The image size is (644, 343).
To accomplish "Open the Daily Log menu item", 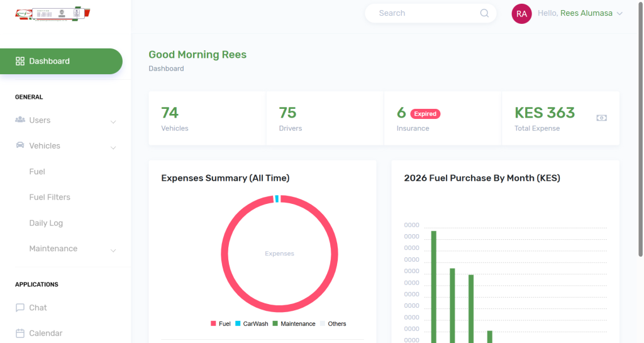I will click(46, 223).
